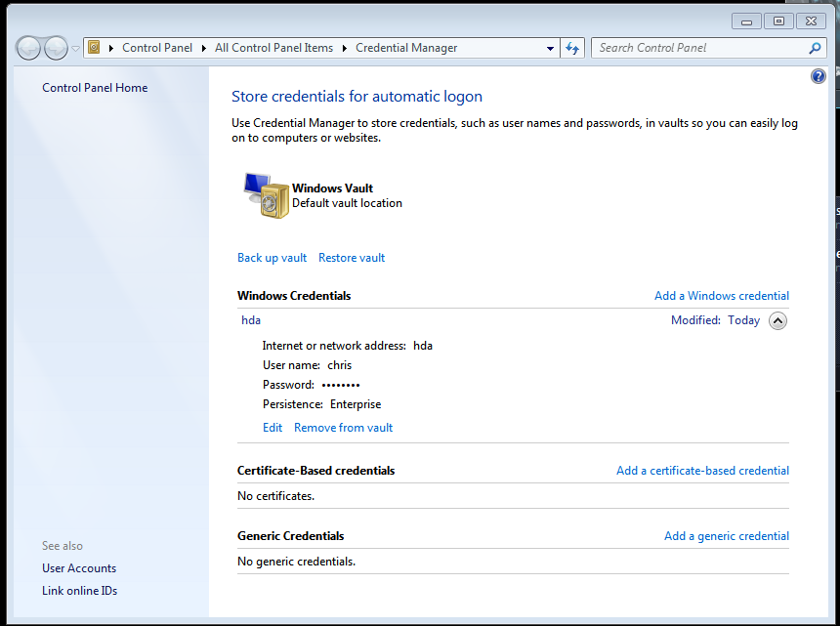Viewport: 840px width, 626px height.
Task: Maximize the Credential Manager window
Action: 778,21
